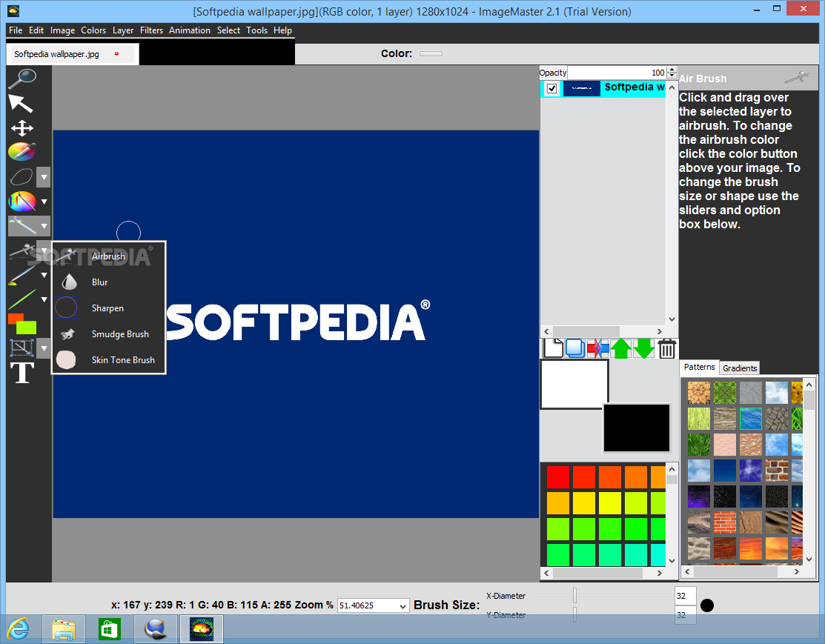Image resolution: width=825 pixels, height=644 pixels.
Task: Click the Color button above the image
Action: [431, 53]
